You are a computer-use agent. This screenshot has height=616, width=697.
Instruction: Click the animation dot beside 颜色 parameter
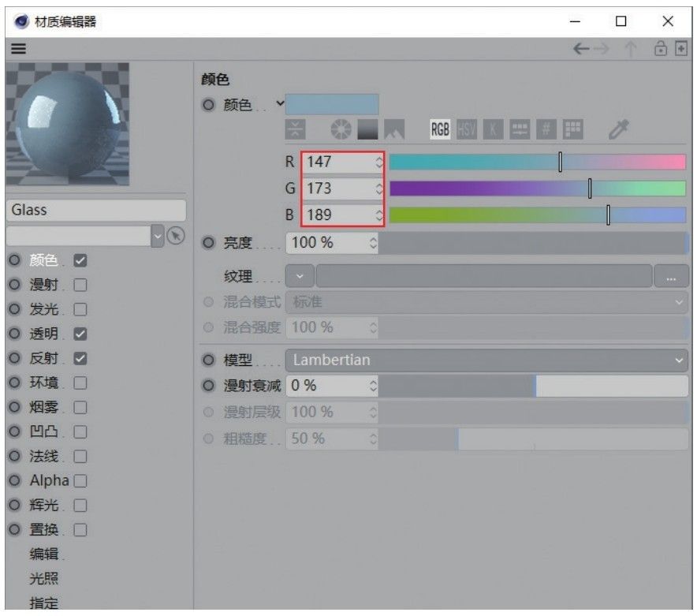(x=208, y=105)
